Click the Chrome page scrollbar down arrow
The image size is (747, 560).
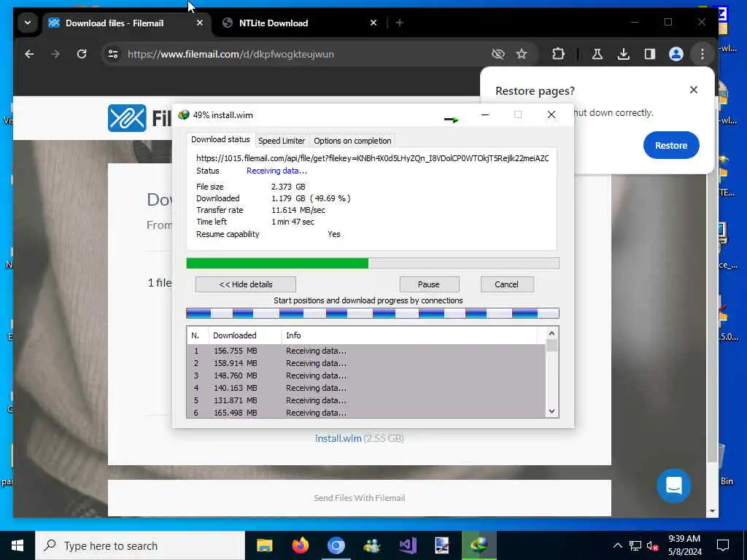pyautogui.click(x=712, y=511)
